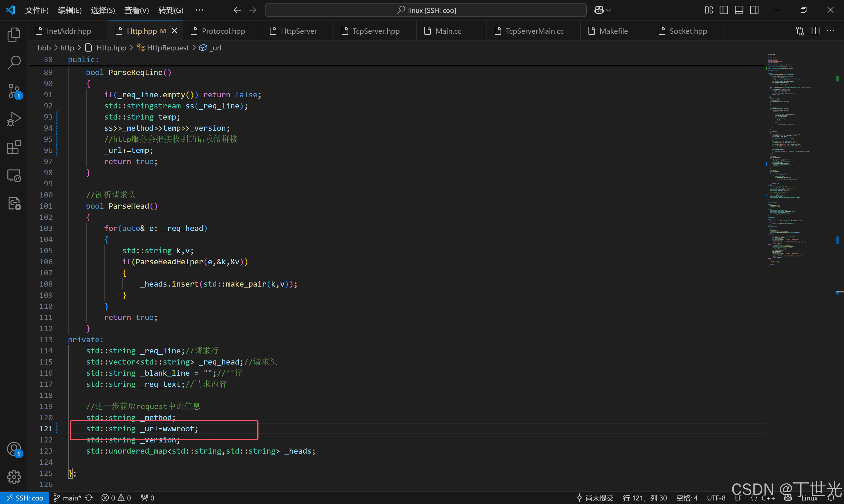Open the editor More Actions ellipsis menu

tap(831, 31)
